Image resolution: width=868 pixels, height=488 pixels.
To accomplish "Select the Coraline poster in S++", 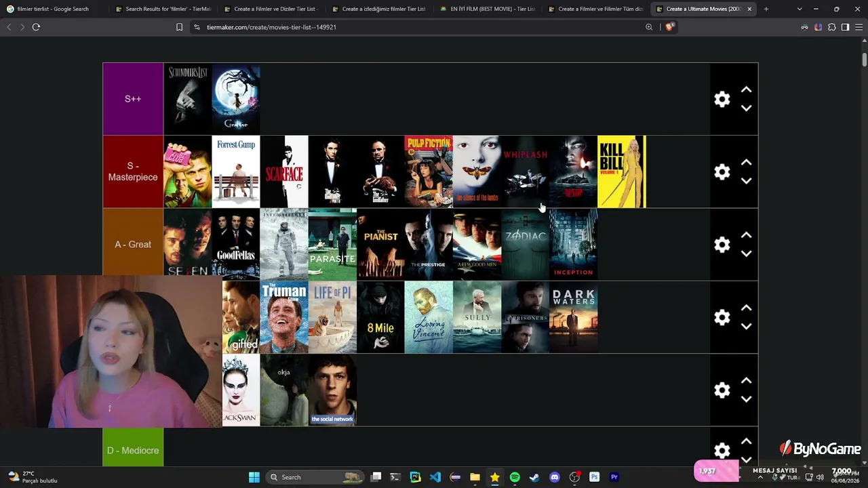I will 236,99.
